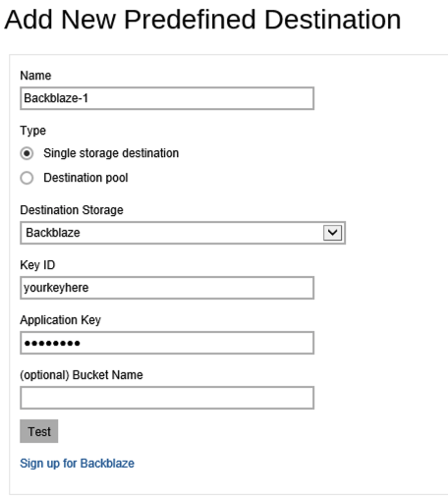Click the Name field label
Screen dimensions: 448x496
click(35, 76)
